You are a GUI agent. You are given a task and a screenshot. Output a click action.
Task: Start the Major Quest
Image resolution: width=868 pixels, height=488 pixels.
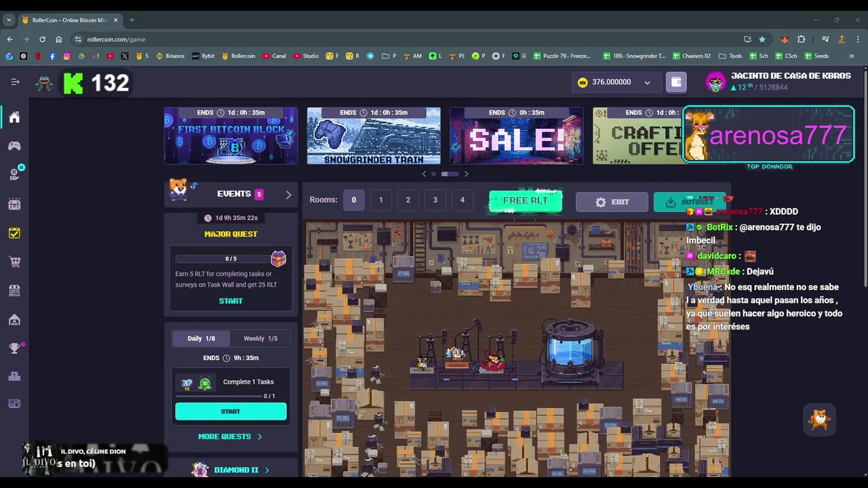tap(231, 301)
